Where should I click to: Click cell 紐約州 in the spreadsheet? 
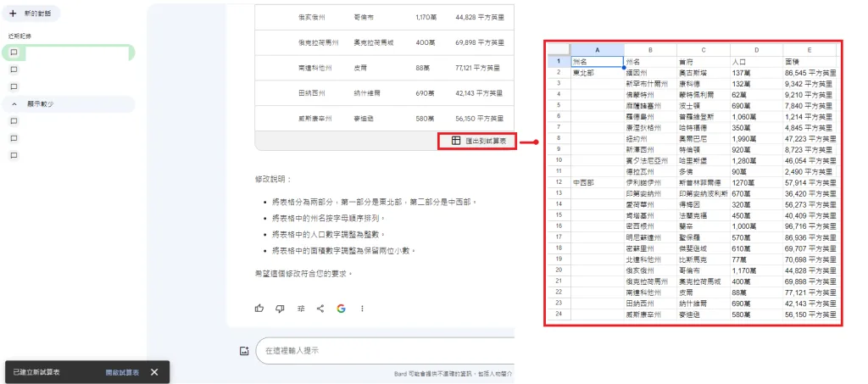[x=650, y=138]
